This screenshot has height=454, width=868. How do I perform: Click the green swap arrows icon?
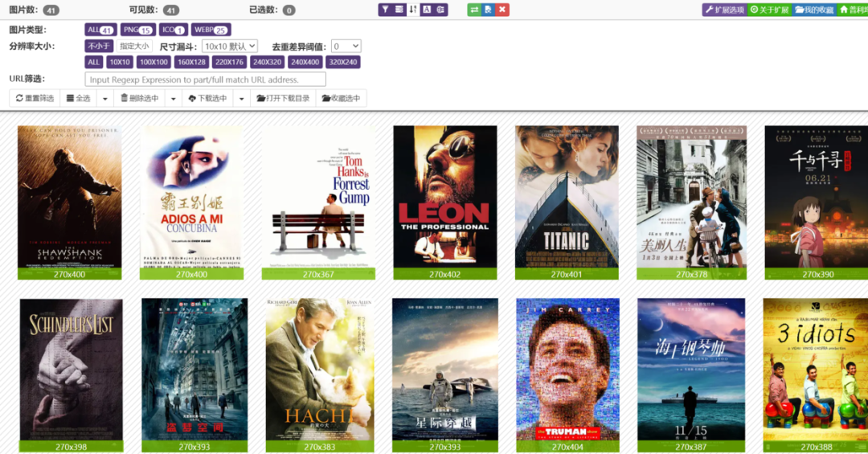[x=474, y=10]
